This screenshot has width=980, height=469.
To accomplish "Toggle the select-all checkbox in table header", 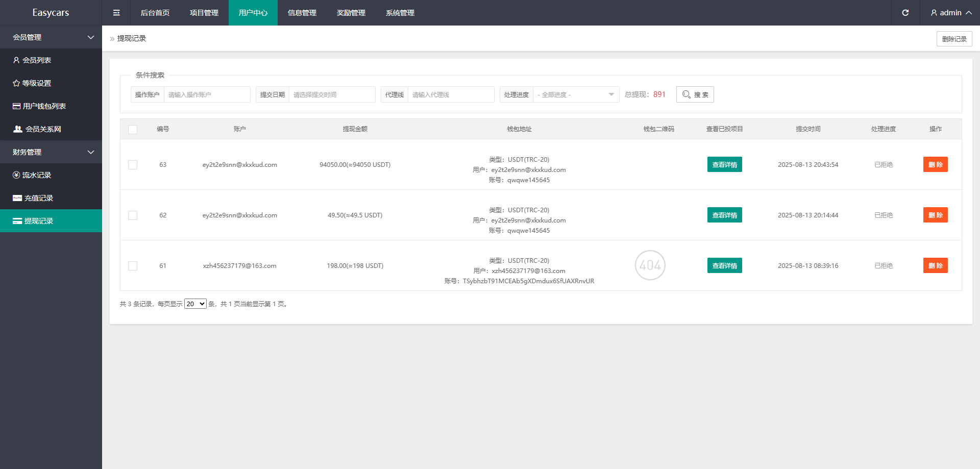I will coord(133,130).
